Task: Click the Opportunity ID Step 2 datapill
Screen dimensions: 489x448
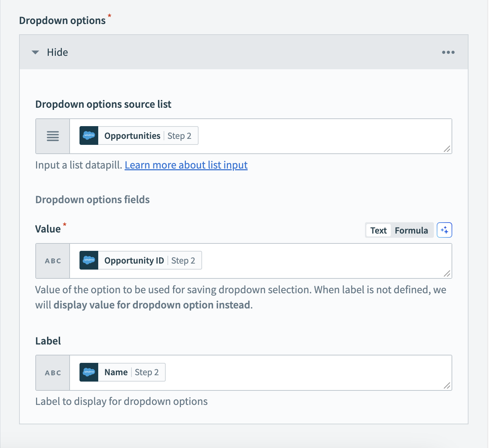Action: [x=140, y=260]
